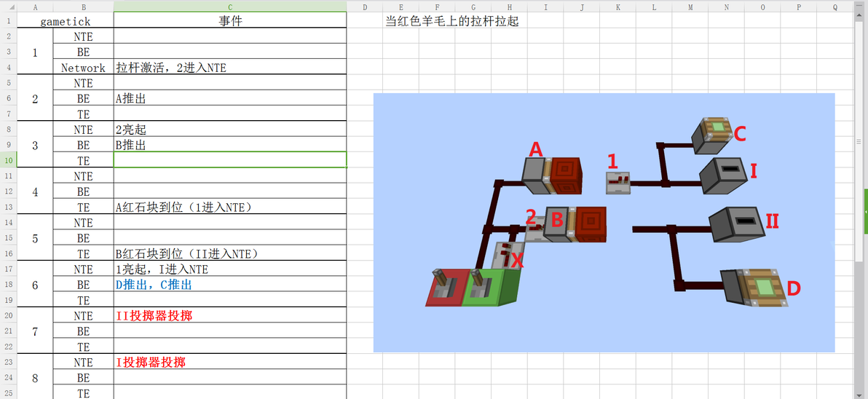868x399 pixels.
Task: Click the red 'I投掷器投掷' cell in row 23
Action: (x=230, y=362)
